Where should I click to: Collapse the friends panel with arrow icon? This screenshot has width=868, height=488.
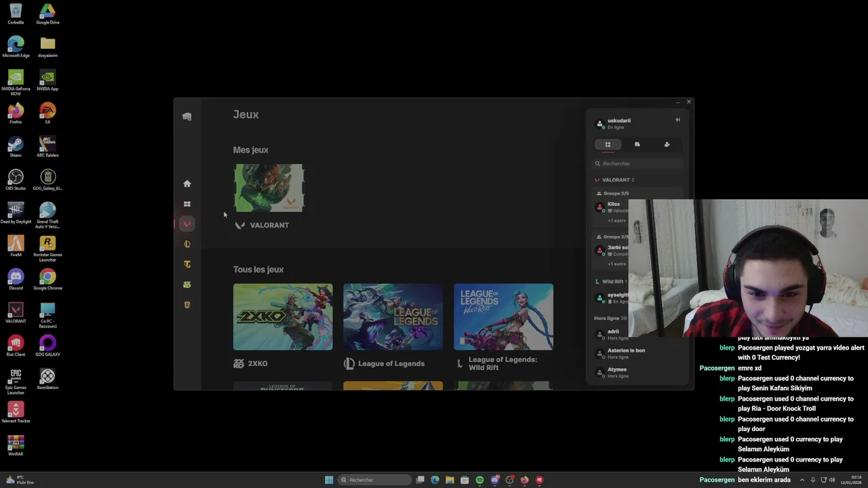pyautogui.click(x=677, y=120)
